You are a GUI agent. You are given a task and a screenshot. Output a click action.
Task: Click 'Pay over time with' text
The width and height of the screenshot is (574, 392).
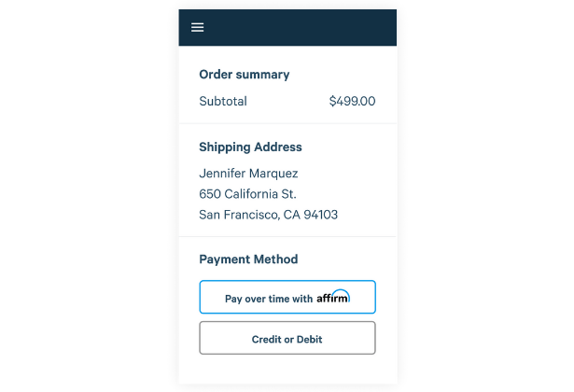coord(269,299)
